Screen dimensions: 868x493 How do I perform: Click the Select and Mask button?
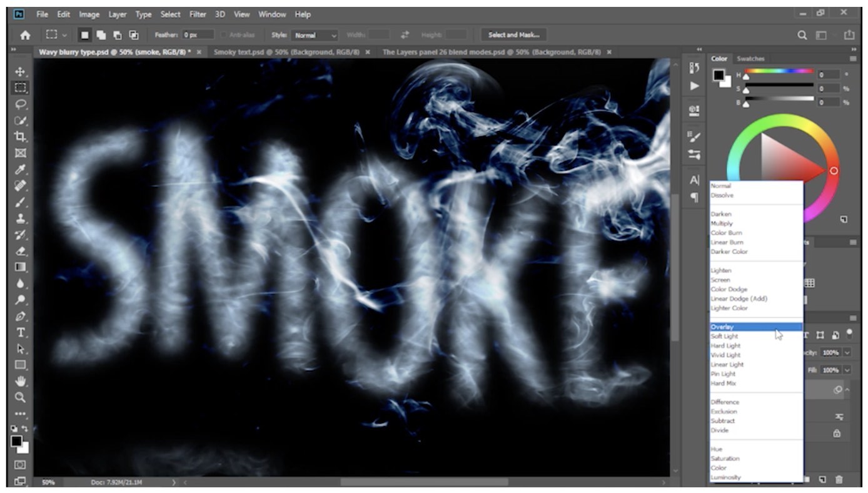coord(513,35)
